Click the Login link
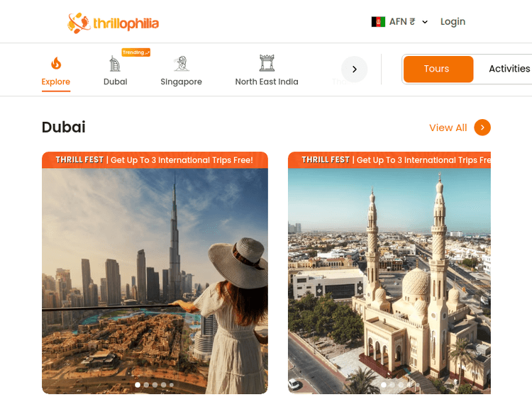532x399 pixels. tap(453, 22)
